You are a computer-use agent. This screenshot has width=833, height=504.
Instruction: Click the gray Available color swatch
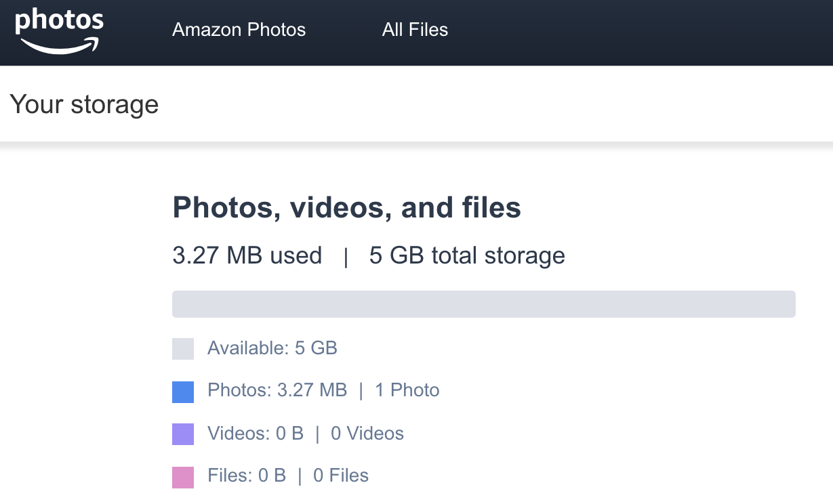[x=183, y=349]
